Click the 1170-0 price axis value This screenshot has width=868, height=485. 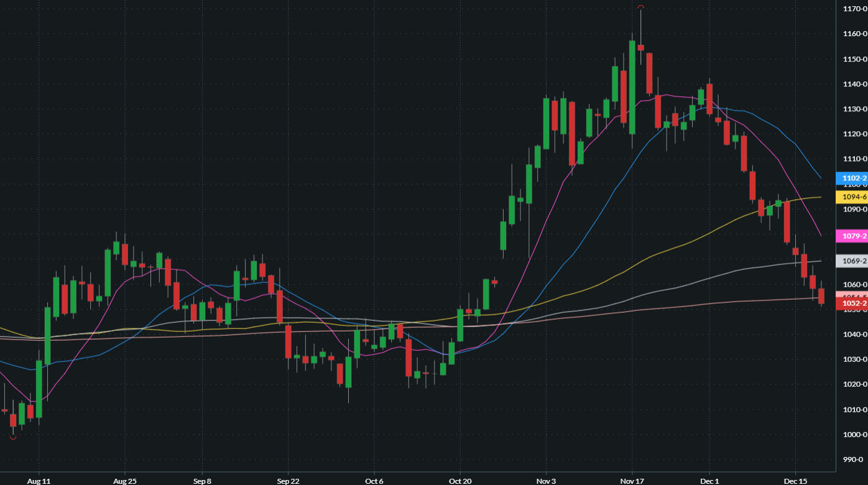click(x=854, y=9)
